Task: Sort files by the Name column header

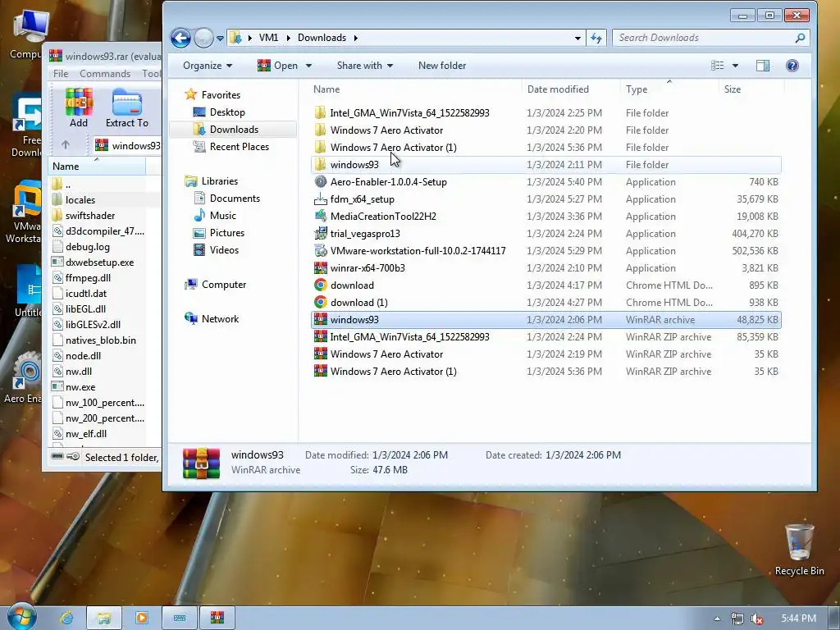Action: tap(415, 89)
